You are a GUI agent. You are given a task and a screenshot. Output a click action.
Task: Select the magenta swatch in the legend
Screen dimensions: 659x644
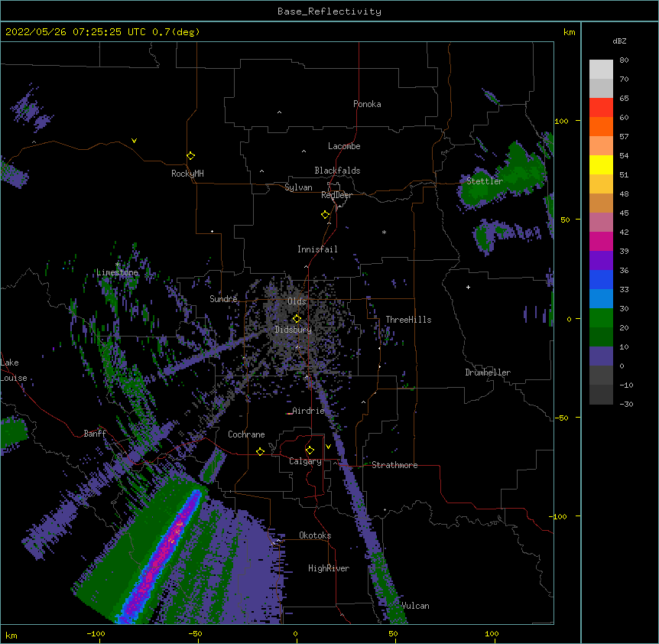pyautogui.click(x=601, y=241)
